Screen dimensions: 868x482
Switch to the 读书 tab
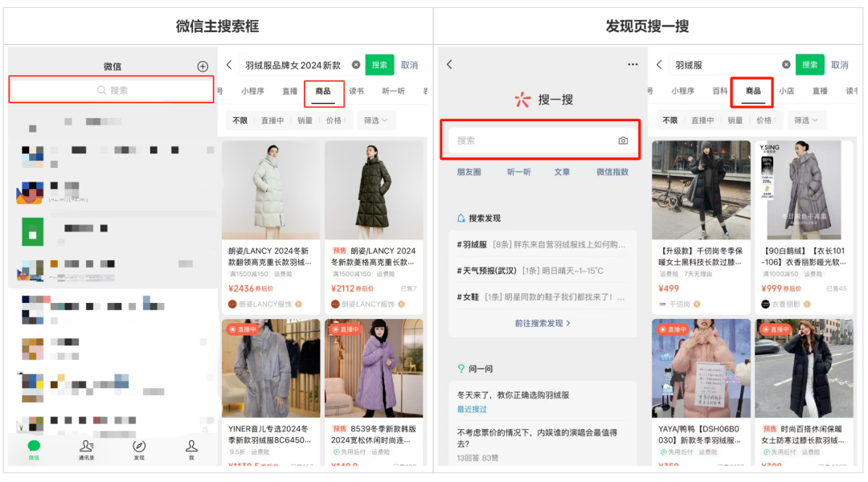[x=357, y=92]
